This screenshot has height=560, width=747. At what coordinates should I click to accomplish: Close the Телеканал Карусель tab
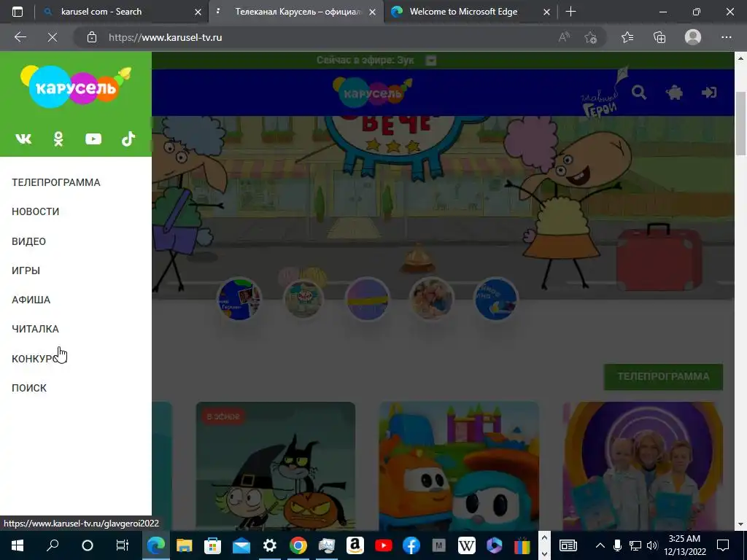[373, 12]
